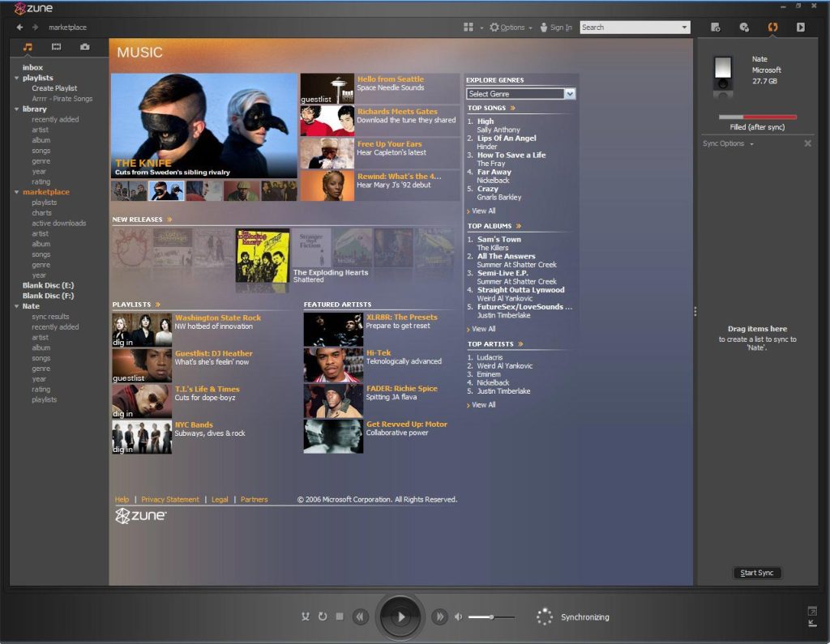Viewport: 830px width, 644px height.
Task: Mute the volume speaker icon
Action: (x=459, y=616)
